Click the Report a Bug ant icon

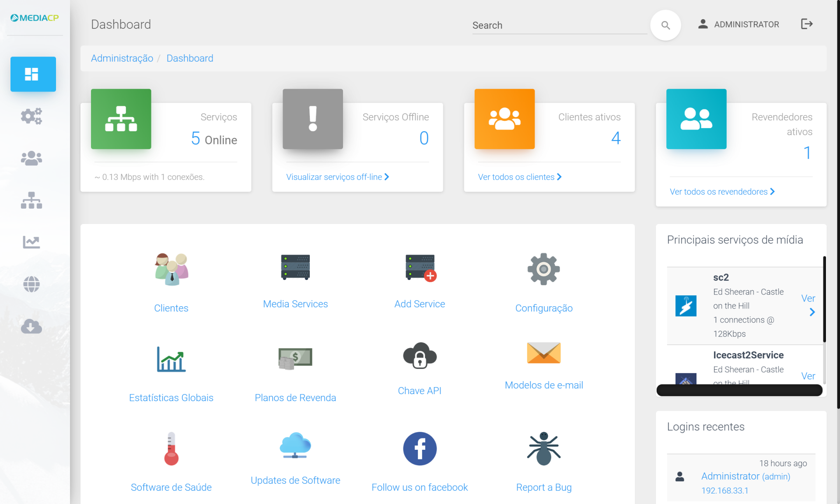coord(543,448)
